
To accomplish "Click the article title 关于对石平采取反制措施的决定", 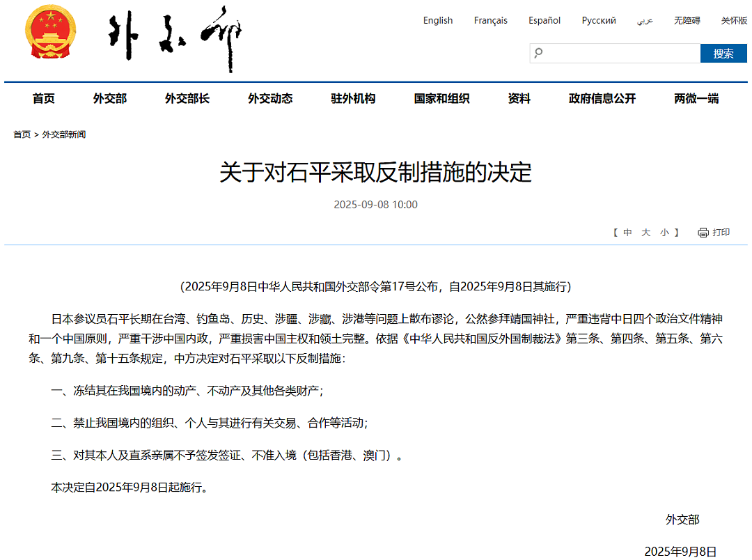I will click(375, 172).
